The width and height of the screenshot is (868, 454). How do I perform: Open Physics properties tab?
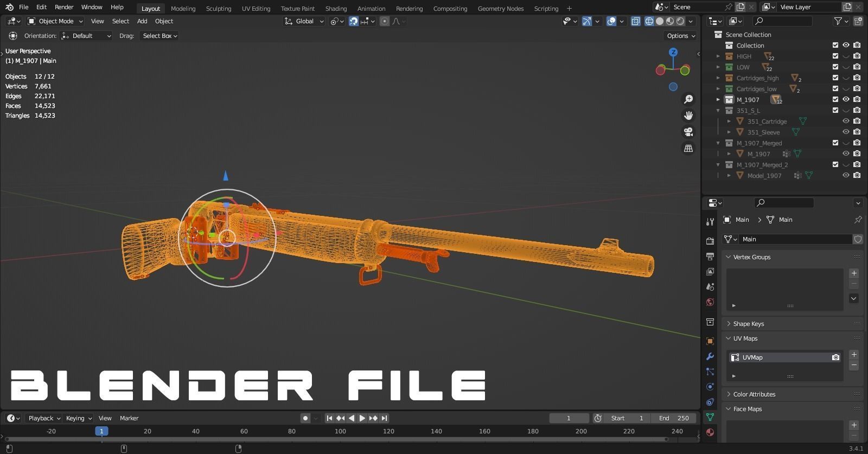[710, 387]
